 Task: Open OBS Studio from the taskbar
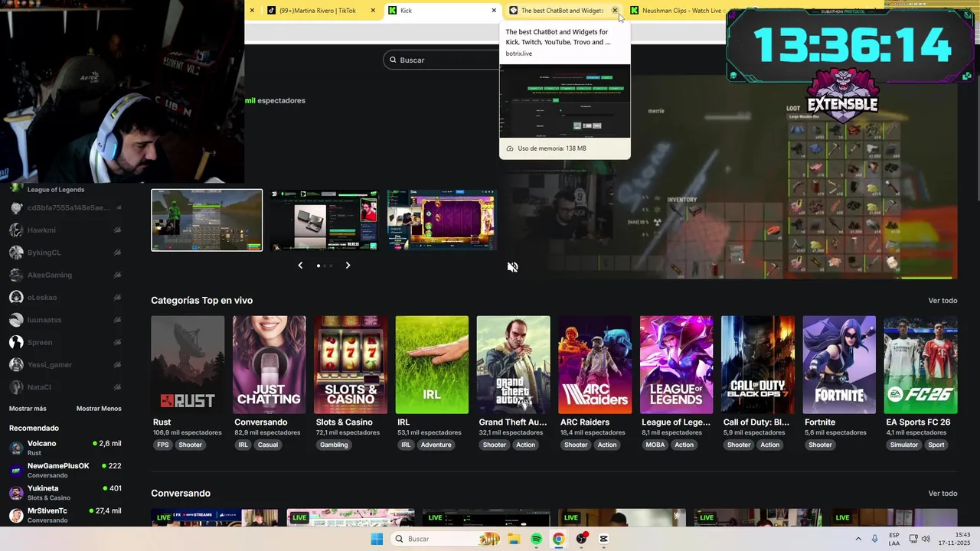pyautogui.click(x=582, y=540)
